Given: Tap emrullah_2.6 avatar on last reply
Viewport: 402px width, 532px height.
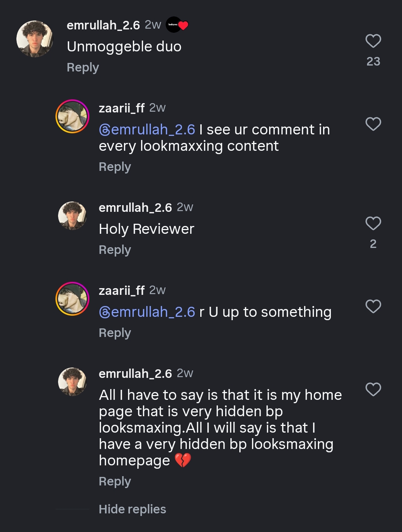Looking at the screenshot, I should pos(72,382).
